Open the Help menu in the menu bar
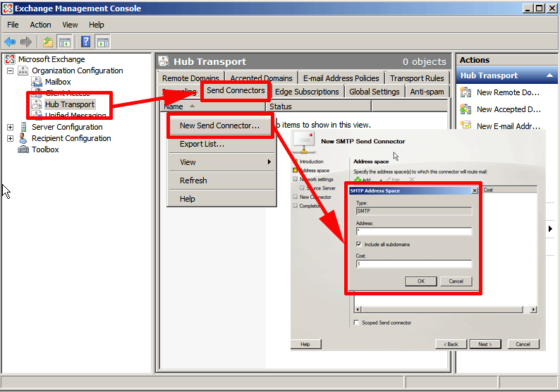Image resolution: width=560 pixels, height=392 pixels. point(97,25)
